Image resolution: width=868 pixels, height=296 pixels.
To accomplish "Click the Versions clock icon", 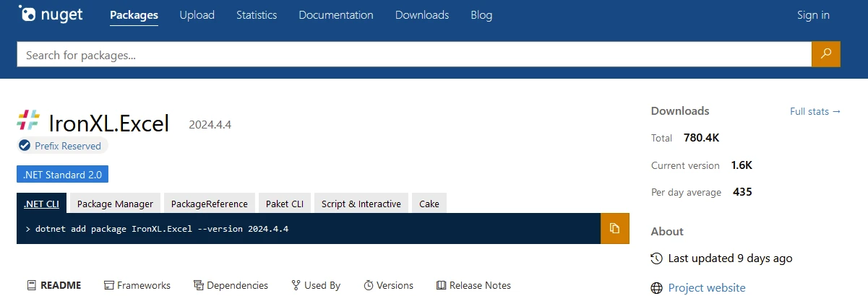I will point(368,285).
